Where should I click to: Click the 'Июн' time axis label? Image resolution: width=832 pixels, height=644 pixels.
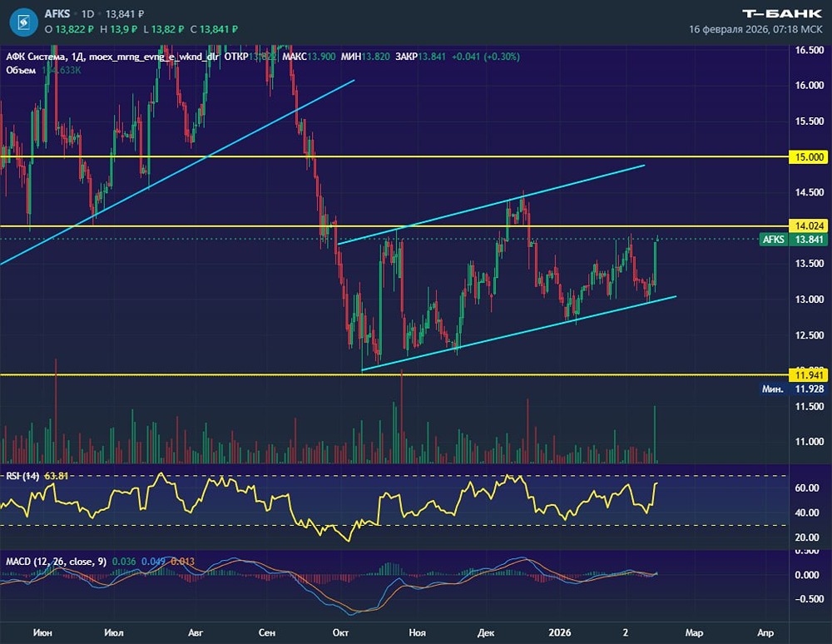pyautogui.click(x=42, y=632)
